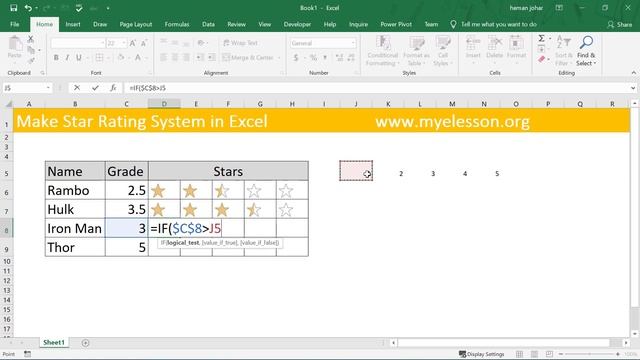Image resolution: width=640 pixels, height=360 pixels.
Task: Open the Clipboard dialog launcher
Action: click(x=42, y=73)
